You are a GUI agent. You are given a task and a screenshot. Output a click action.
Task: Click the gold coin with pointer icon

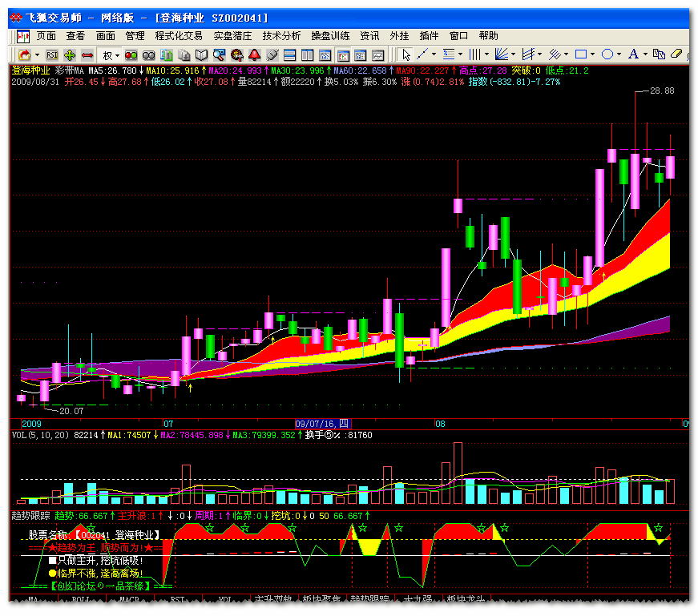[x=237, y=55]
